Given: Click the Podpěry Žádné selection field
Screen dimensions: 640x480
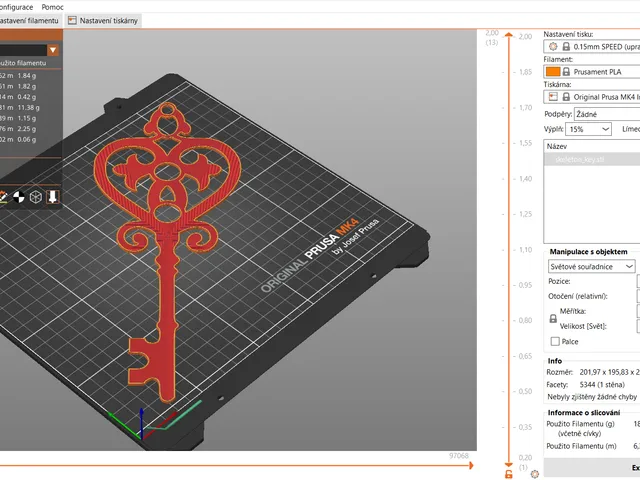Looking at the screenshot, I should pos(607,114).
